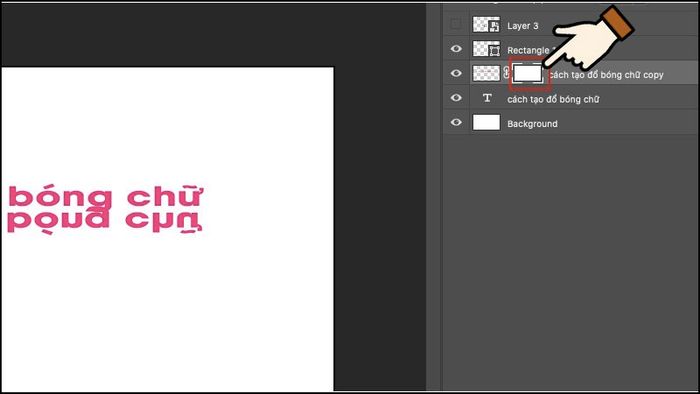Viewport: 700px width, 394px height.
Task: Show the hidden Layer 3 visibility box
Action: pos(455,24)
